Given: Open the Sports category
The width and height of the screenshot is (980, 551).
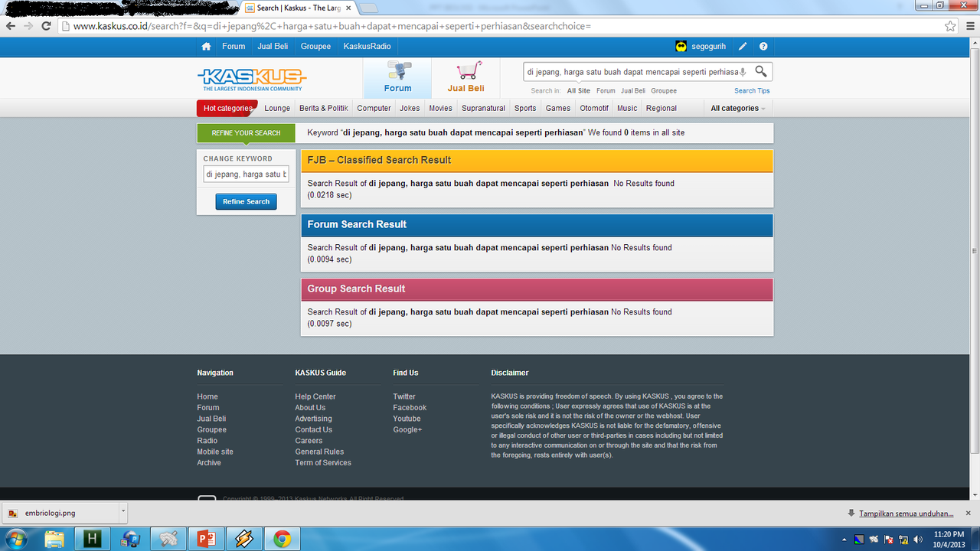Looking at the screenshot, I should coord(525,108).
